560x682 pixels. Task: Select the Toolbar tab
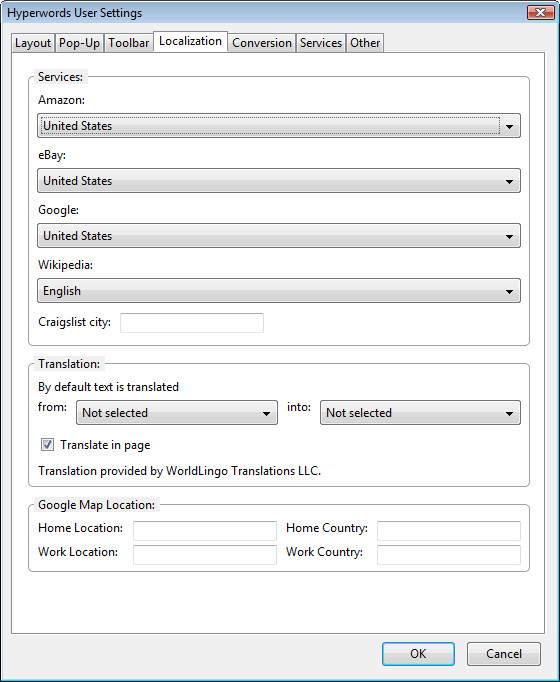[129, 43]
